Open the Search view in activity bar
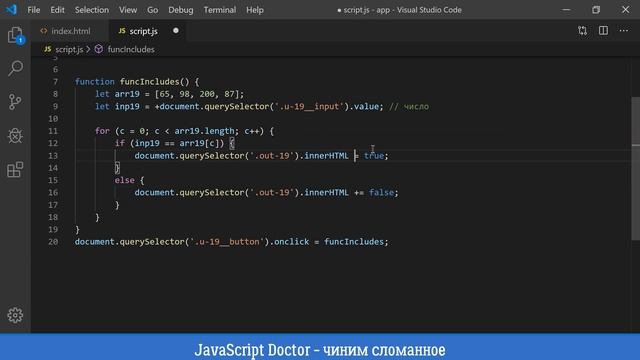 15,68
